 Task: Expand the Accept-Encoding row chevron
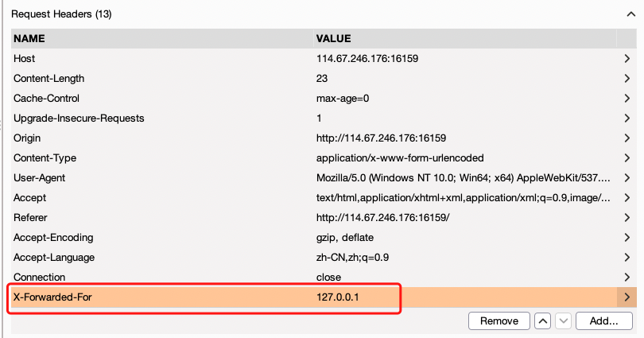627,237
